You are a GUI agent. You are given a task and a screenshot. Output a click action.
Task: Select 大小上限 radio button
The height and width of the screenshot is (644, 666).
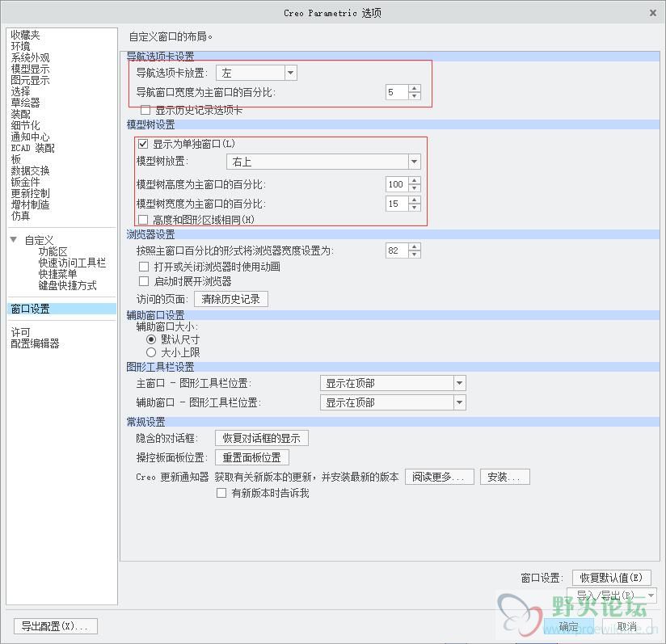(x=151, y=352)
